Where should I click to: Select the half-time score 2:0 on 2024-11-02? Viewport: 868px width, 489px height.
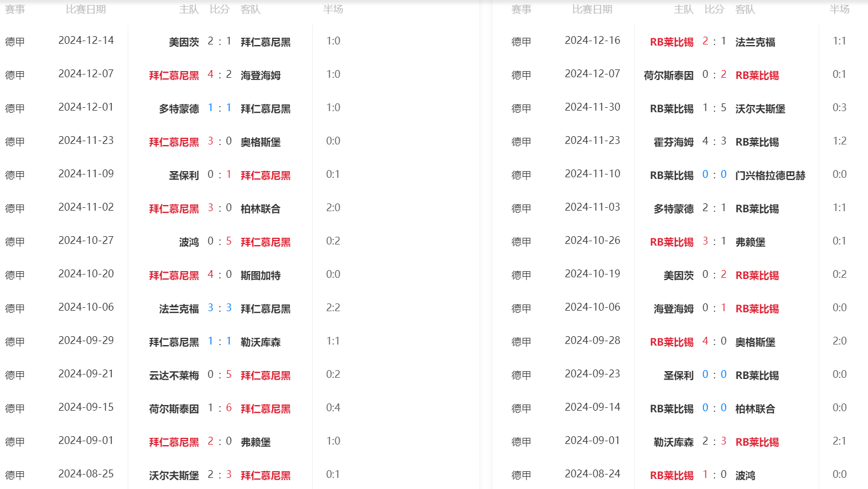(x=333, y=208)
